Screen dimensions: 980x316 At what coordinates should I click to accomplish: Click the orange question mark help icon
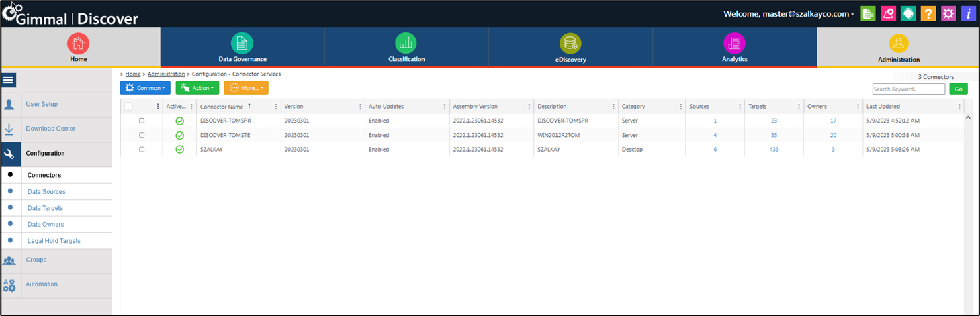point(928,13)
